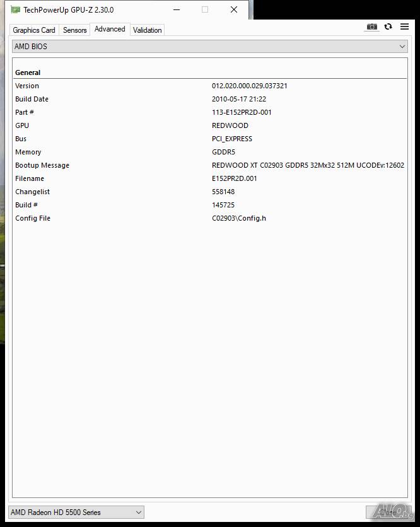Expand the AMD BIOS dropdown
420x527 pixels.
click(x=210, y=47)
